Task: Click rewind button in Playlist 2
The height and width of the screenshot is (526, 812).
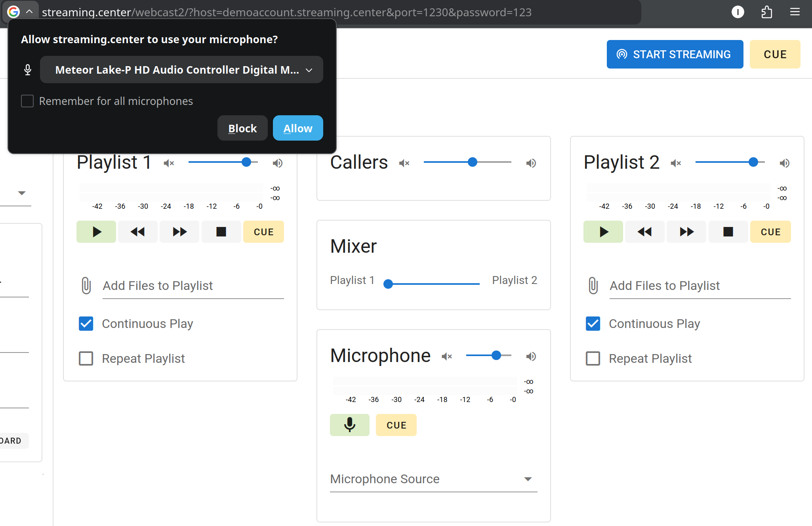Action: point(644,232)
